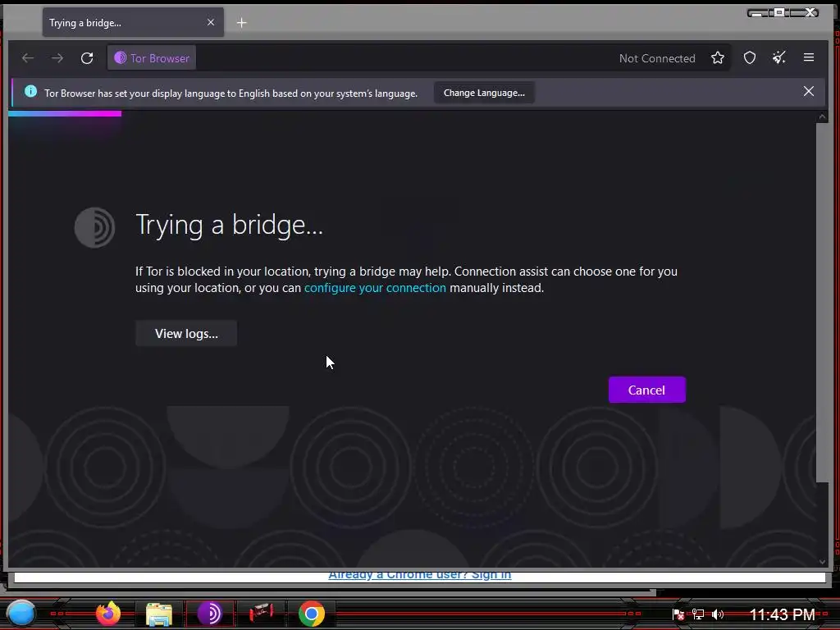Open File Explorer from the taskbar
The image size is (840, 630).
158,614
